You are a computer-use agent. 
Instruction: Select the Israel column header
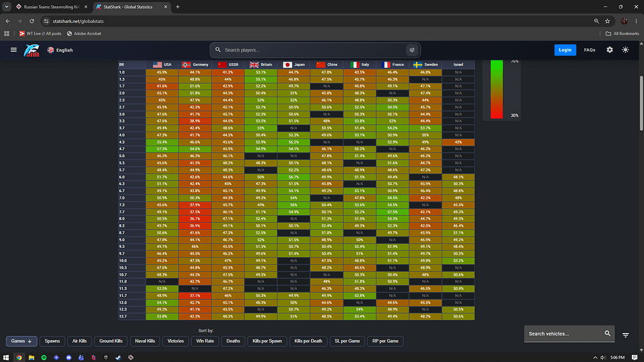(458, 64)
